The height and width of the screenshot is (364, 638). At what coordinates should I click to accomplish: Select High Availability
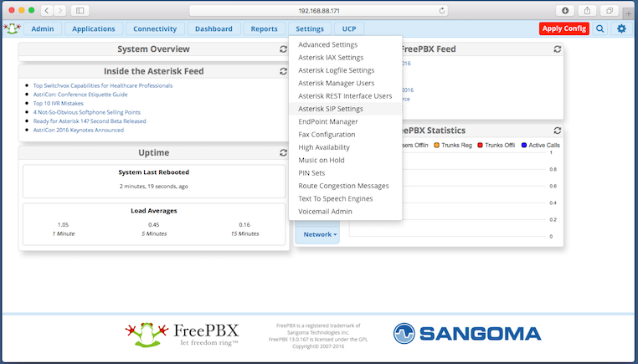pyautogui.click(x=346, y=147)
